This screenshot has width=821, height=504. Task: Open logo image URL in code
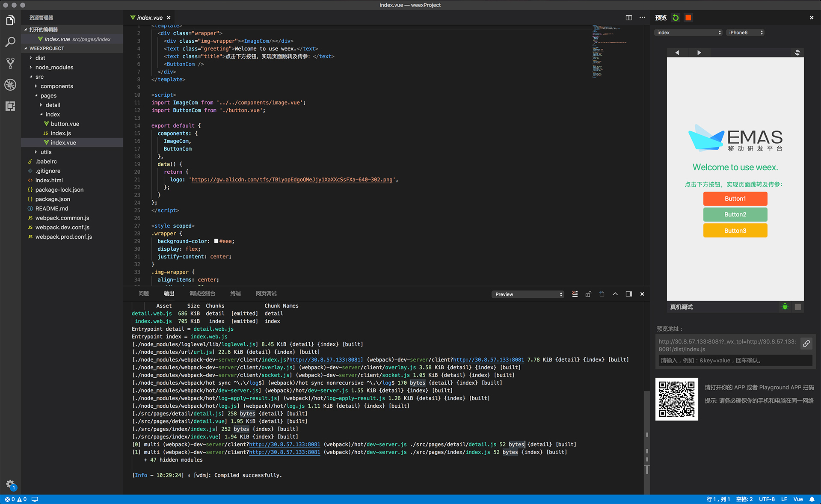[291, 180]
